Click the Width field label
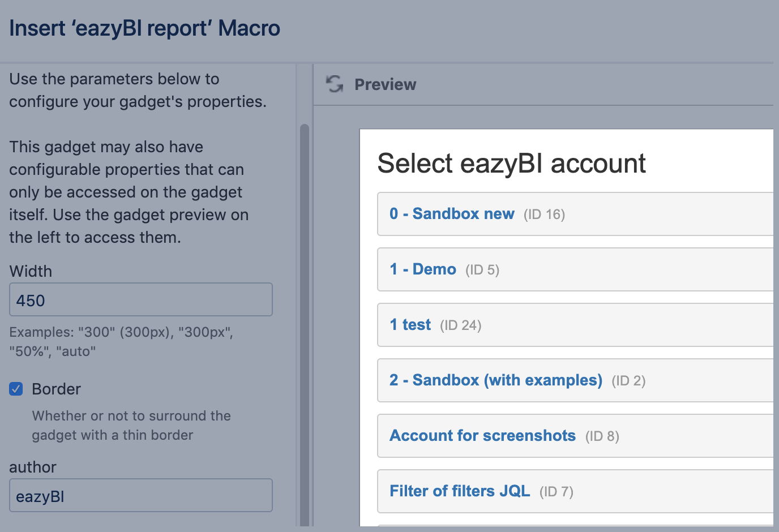Image resolution: width=779 pixels, height=532 pixels. click(x=31, y=272)
